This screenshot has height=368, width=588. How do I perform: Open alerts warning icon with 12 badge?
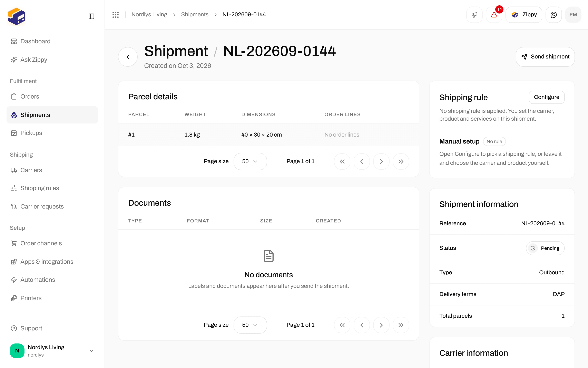(494, 15)
